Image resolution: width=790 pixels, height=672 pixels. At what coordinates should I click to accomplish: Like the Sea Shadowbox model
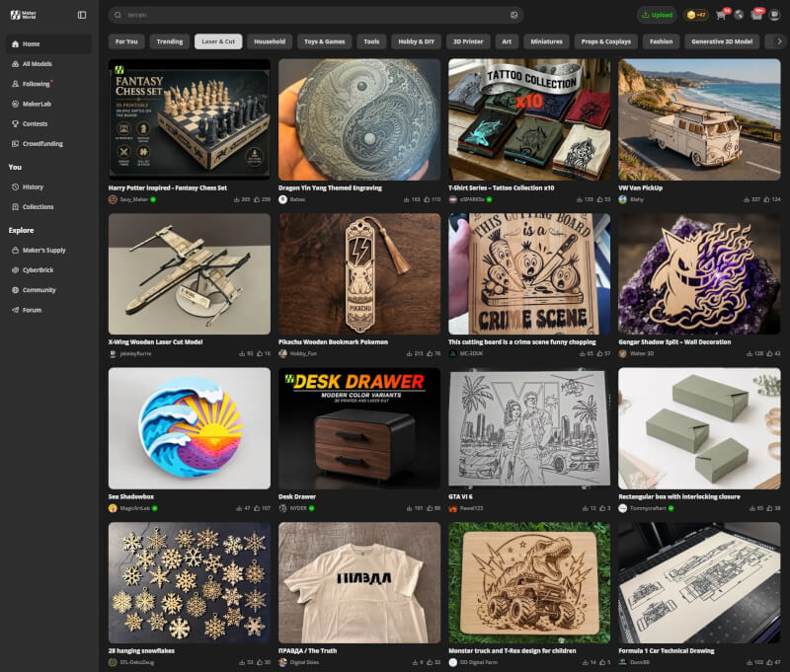click(257, 508)
